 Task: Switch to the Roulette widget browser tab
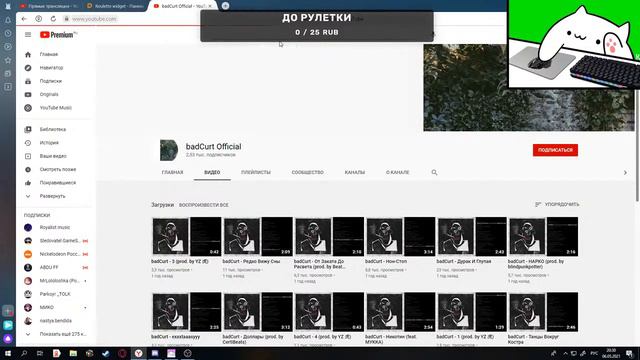pyautogui.click(x=116, y=6)
